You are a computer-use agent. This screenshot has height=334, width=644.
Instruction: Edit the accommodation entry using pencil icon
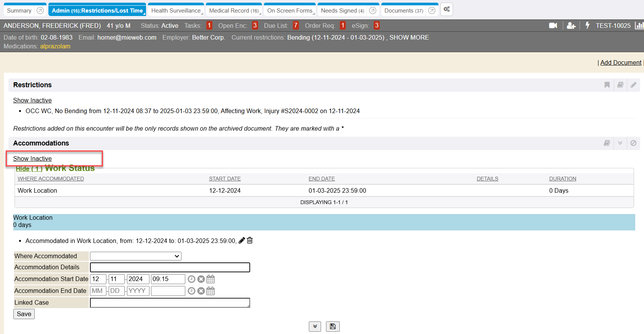coord(242,240)
